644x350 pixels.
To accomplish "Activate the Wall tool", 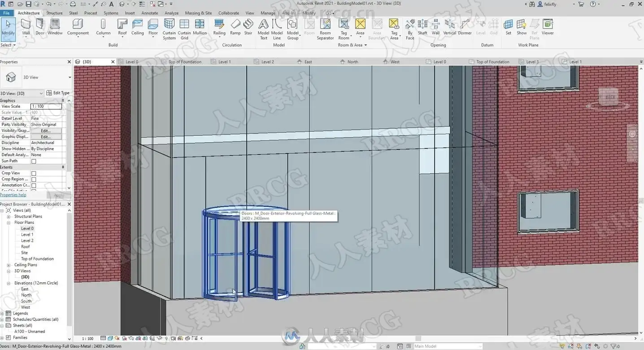I will pyautogui.click(x=26, y=27).
